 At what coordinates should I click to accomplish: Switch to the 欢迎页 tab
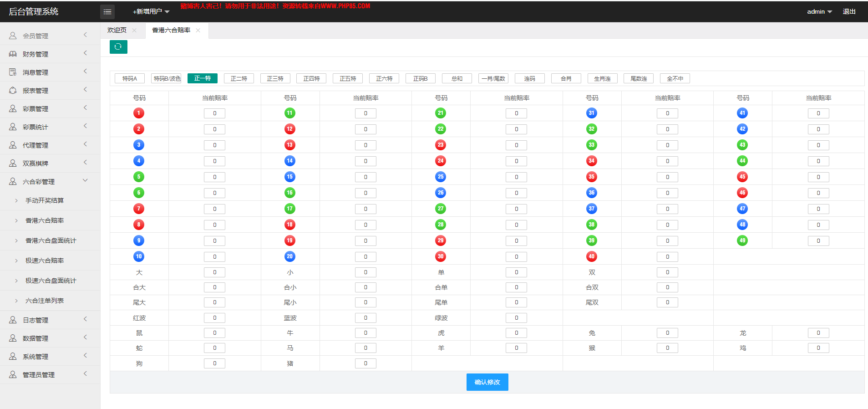point(117,30)
